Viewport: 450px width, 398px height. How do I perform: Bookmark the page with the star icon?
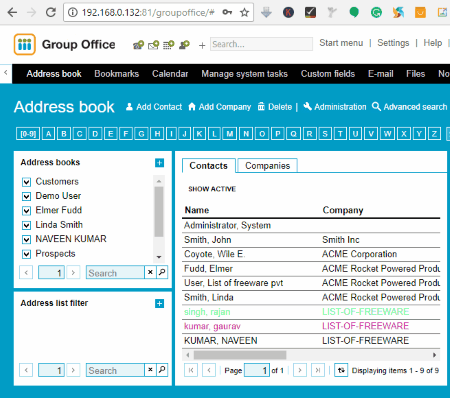(x=244, y=12)
